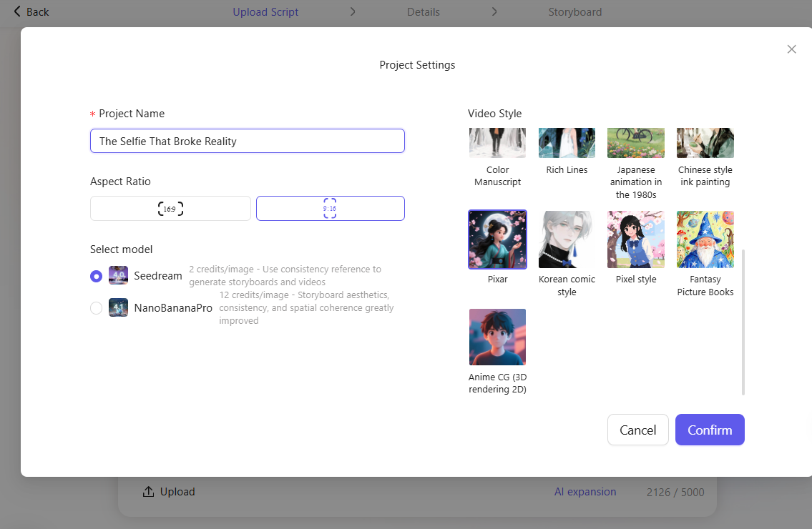Click the Upload button below dialog
Screen dimensions: 812x529
click(x=169, y=492)
